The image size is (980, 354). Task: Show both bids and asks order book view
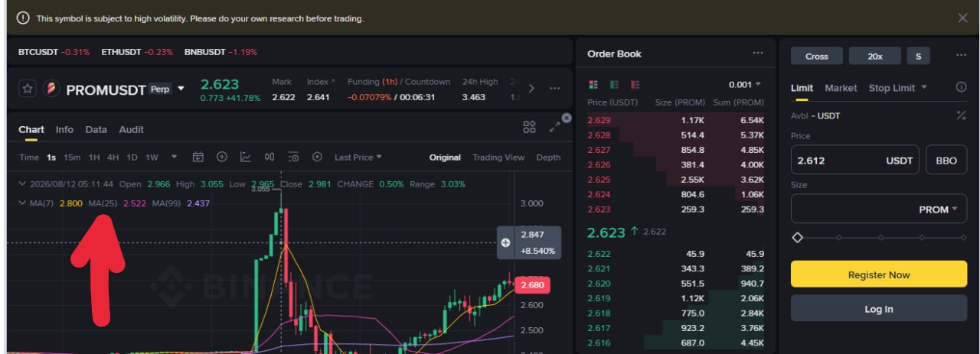click(593, 84)
